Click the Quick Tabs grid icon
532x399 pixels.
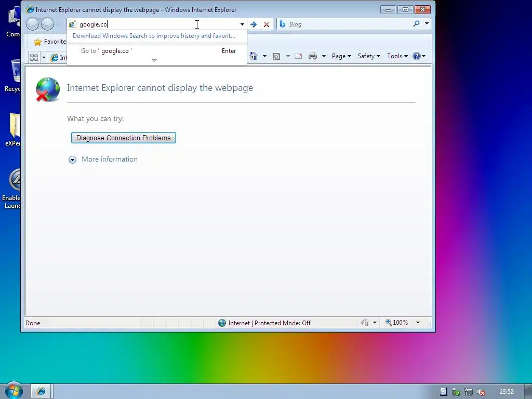click(x=34, y=57)
